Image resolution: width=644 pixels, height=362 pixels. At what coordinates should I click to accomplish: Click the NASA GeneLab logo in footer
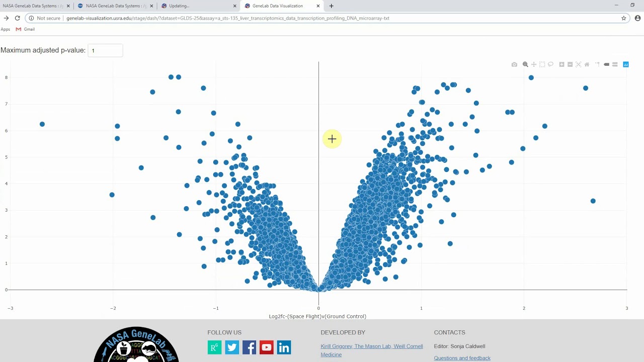[x=136, y=345]
